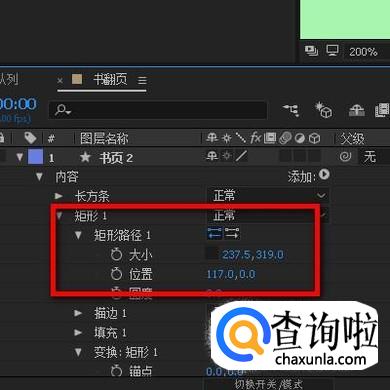Open the 长方条 blend mode 正常 dropdown
Screen dimensions: 390x390
click(x=268, y=195)
